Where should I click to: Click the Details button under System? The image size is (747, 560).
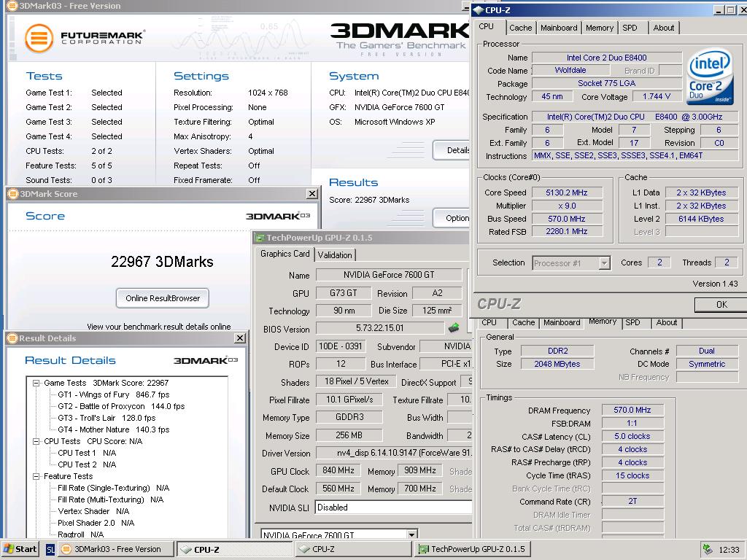[451, 150]
